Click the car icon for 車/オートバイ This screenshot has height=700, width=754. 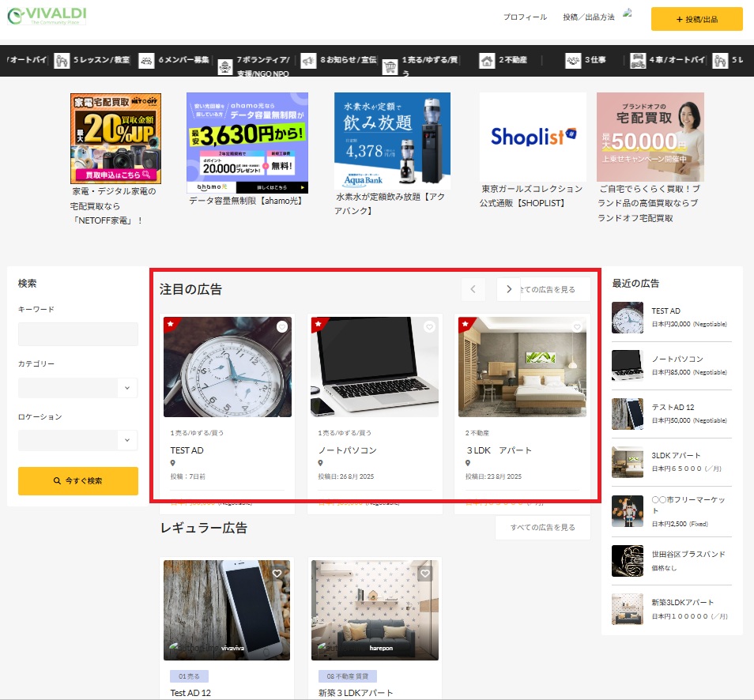coord(636,60)
